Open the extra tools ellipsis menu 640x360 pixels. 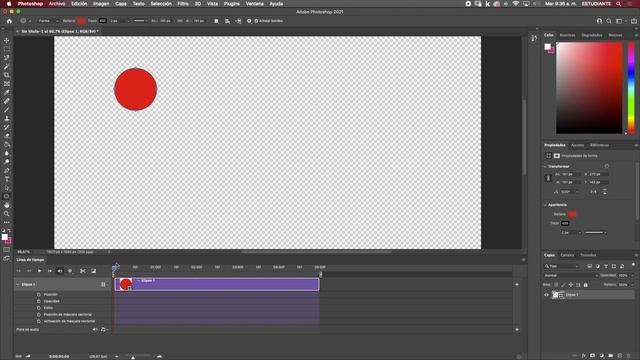pos(7,222)
